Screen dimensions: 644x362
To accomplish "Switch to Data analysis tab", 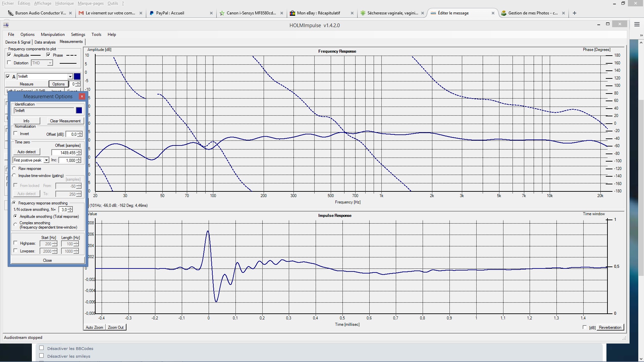I will pos(45,42).
